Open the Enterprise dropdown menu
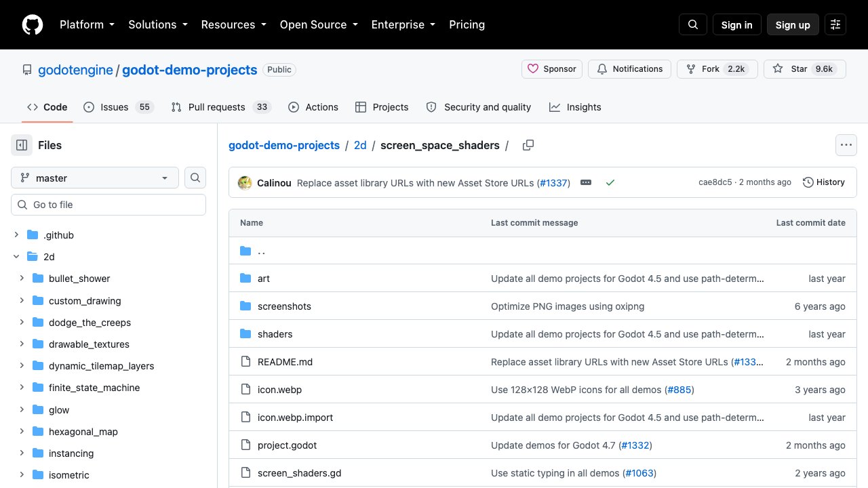This screenshot has height=488, width=868. pos(403,24)
